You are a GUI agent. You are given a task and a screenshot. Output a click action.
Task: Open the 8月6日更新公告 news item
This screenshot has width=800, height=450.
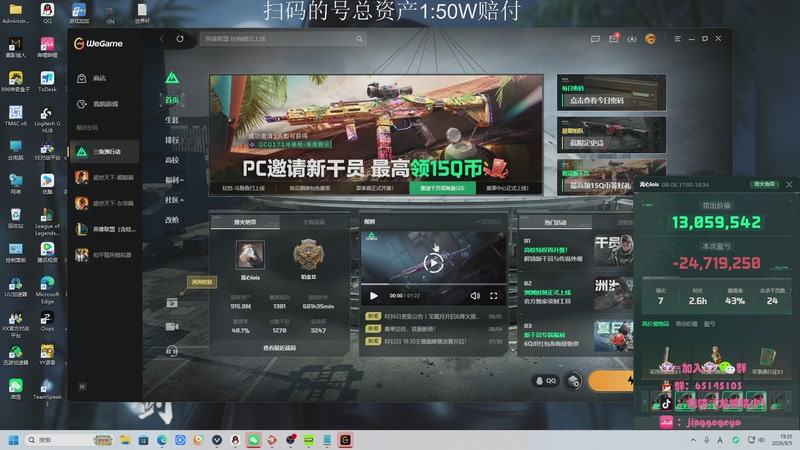(x=434, y=316)
